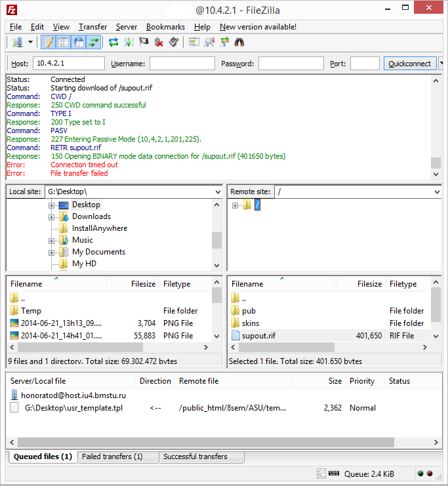Open the Edit menu

point(37,27)
